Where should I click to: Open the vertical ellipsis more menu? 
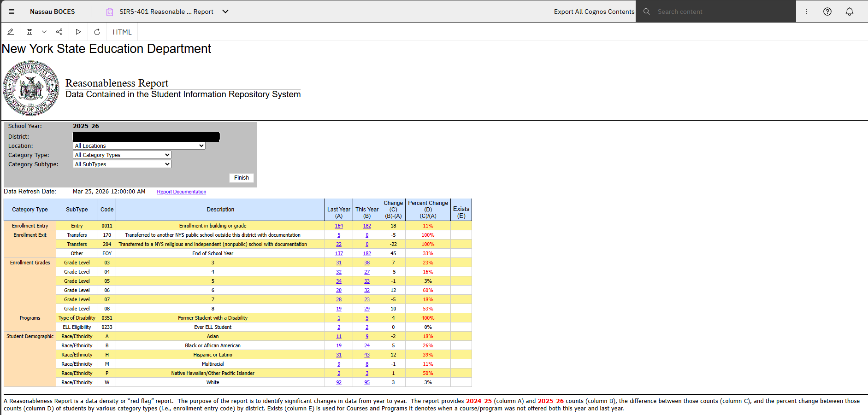806,12
